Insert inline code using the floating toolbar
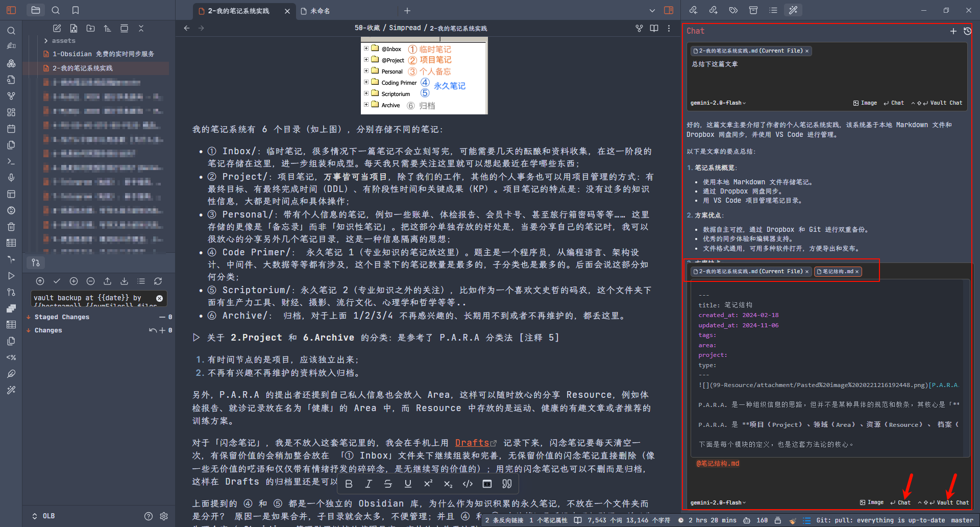 coord(468,484)
